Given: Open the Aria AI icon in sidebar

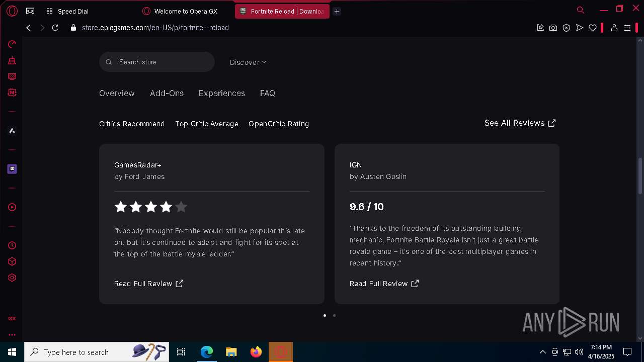Looking at the screenshot, I should pyautogui.click(x=12, y=131).
